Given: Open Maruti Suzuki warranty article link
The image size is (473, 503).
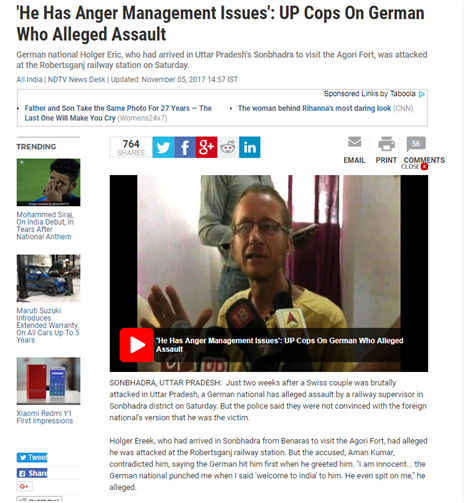Looking at the screenshot, I should tap(48, 325).
